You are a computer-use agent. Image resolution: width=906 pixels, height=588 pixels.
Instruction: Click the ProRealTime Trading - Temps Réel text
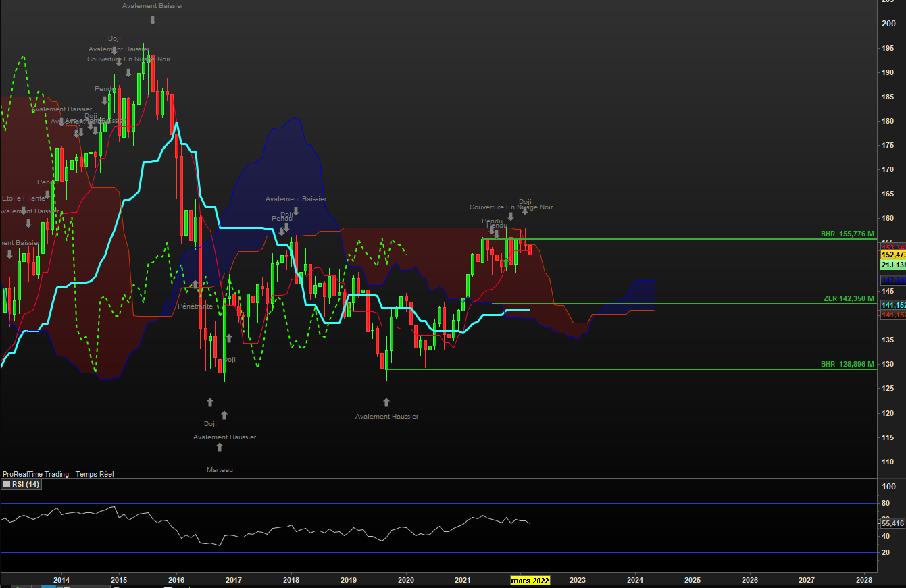point(58,474)
